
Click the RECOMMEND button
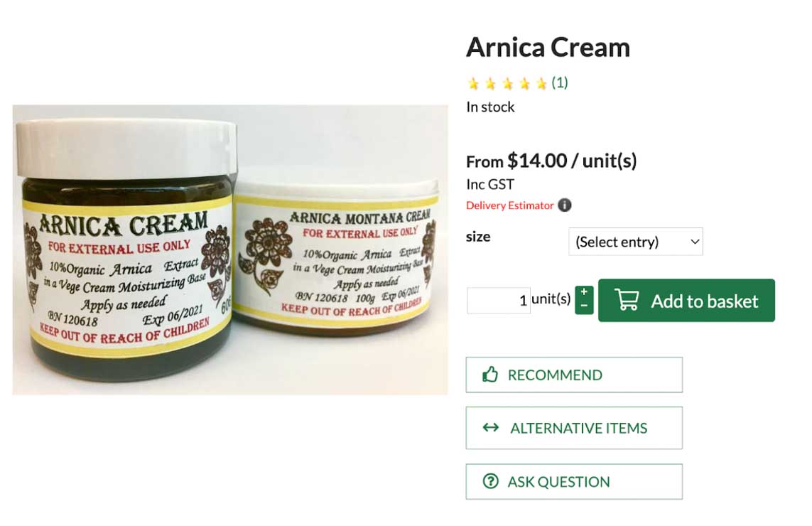[x=574, y=375]
